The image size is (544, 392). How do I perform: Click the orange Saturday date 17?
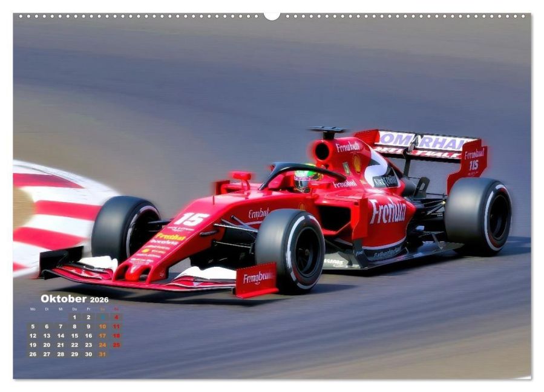click(x=102, y=336)
